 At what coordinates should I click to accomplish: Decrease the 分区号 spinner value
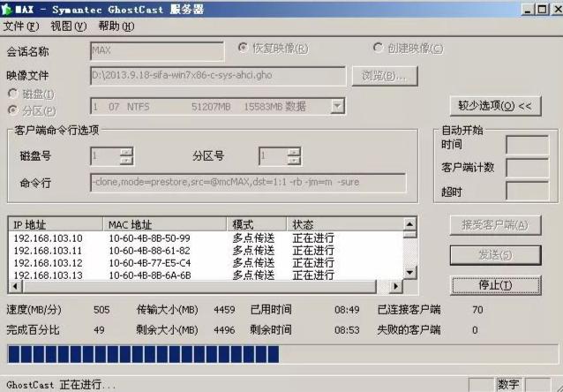point(294,161)
